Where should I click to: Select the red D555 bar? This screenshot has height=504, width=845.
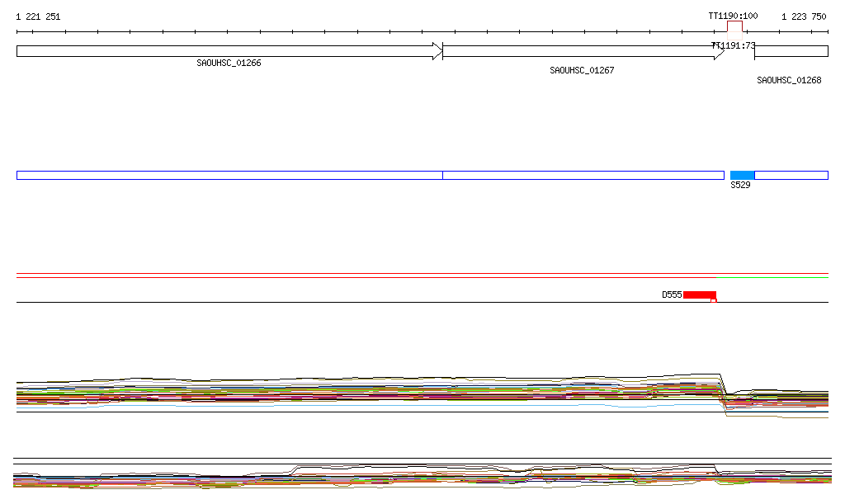[x=699, y=294]
